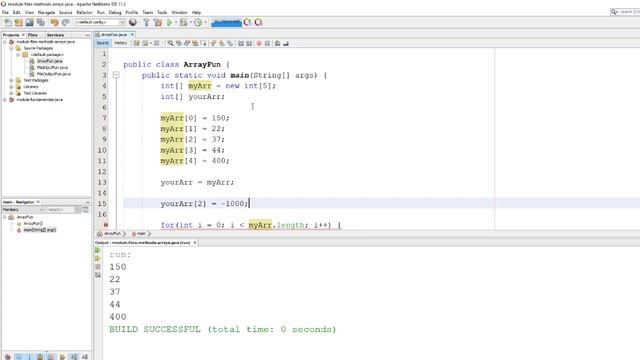Run the project with green play icon
Viewport: 640px width, 360px height.
tap(169, 22)
